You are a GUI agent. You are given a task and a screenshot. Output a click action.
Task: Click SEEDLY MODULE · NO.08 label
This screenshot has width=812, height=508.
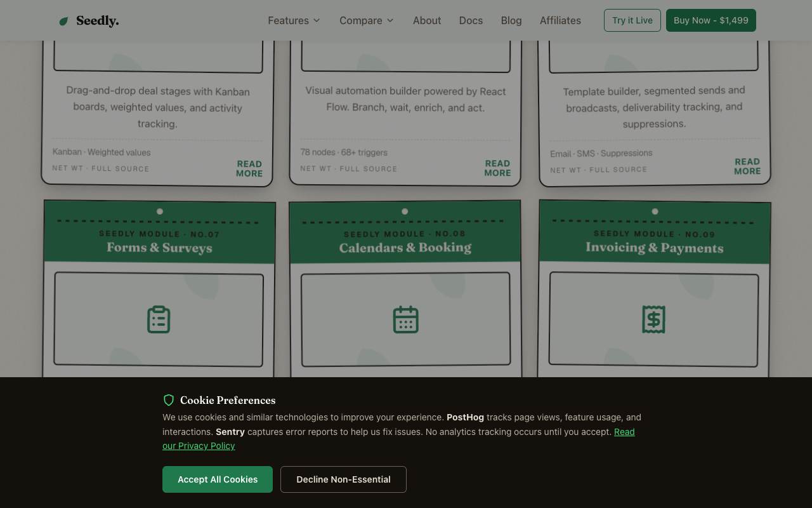click(x=405, y=234)
